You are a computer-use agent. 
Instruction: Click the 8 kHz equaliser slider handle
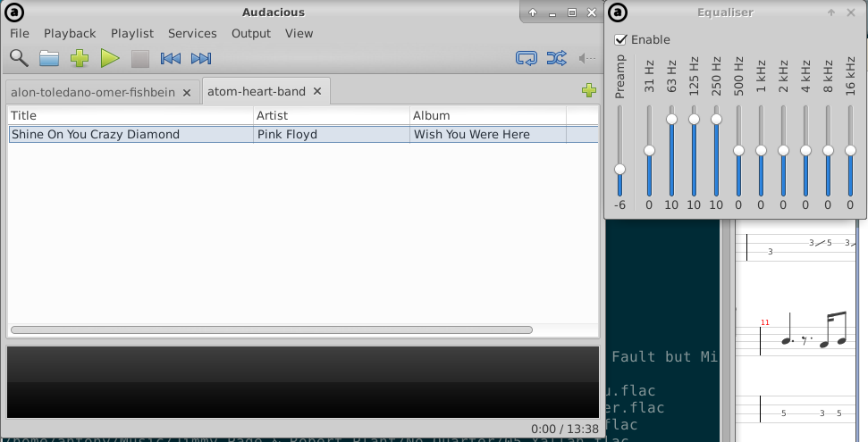click(828, 151)
